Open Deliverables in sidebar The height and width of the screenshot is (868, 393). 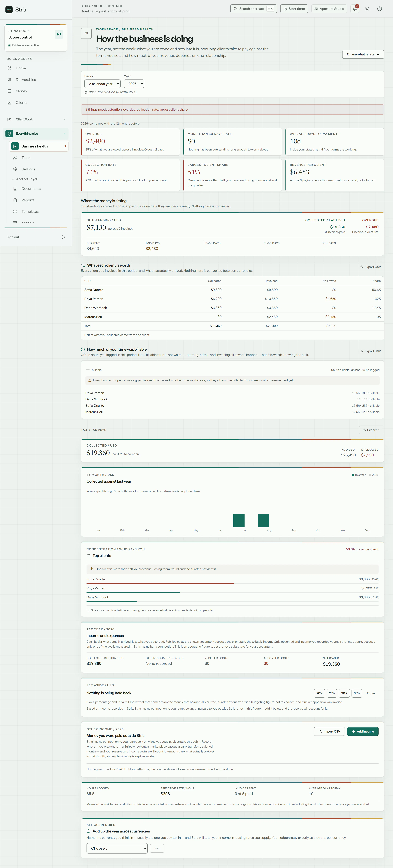[36, 79]
